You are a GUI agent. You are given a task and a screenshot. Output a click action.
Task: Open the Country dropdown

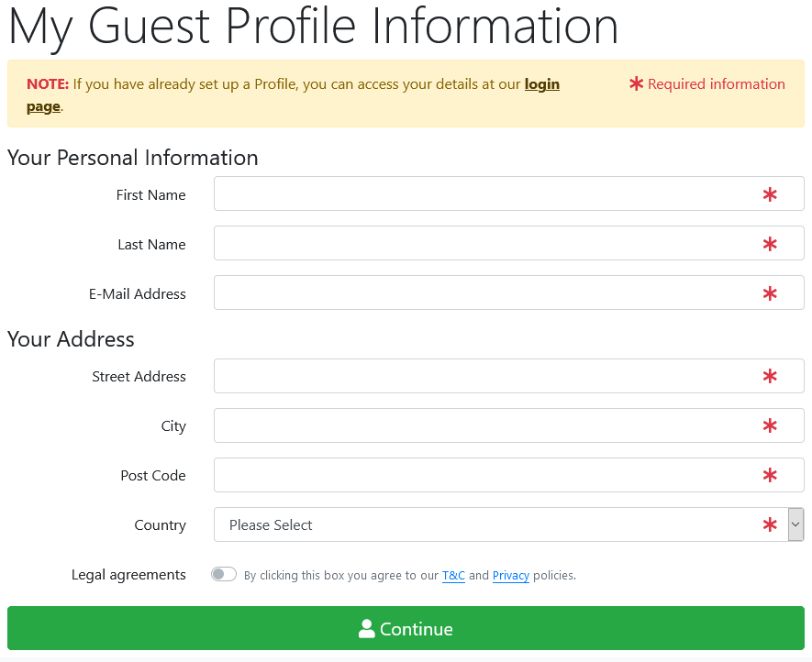pos(508,524)
